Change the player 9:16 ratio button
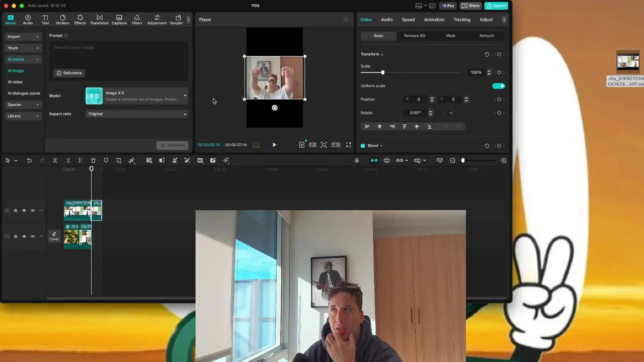Image resolution: width=644 pixels, height=362 pixels. click(336, 145)
